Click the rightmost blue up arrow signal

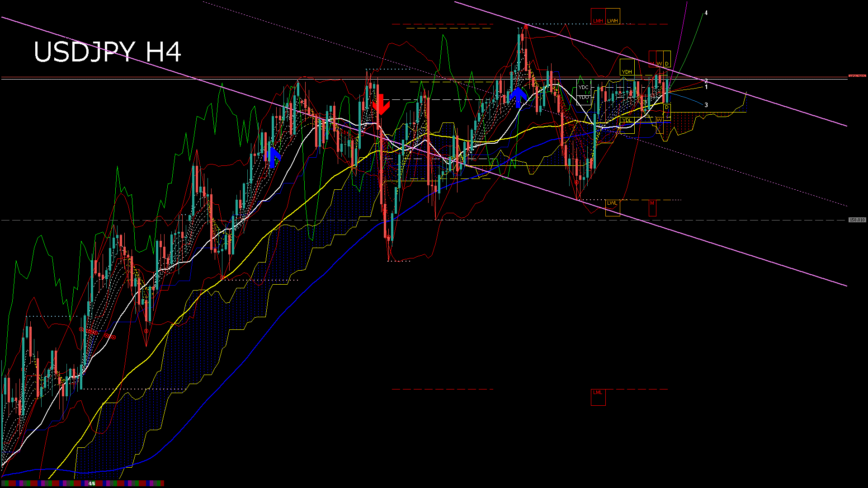[x=518, y=97]
